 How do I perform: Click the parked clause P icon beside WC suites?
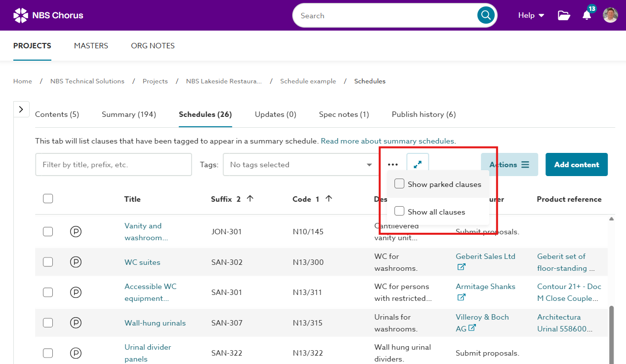pos(76,262)
